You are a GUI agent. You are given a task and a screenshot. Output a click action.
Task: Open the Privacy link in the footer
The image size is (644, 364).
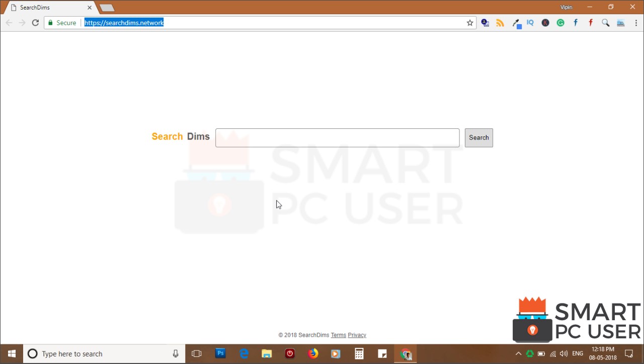(357, 335)
